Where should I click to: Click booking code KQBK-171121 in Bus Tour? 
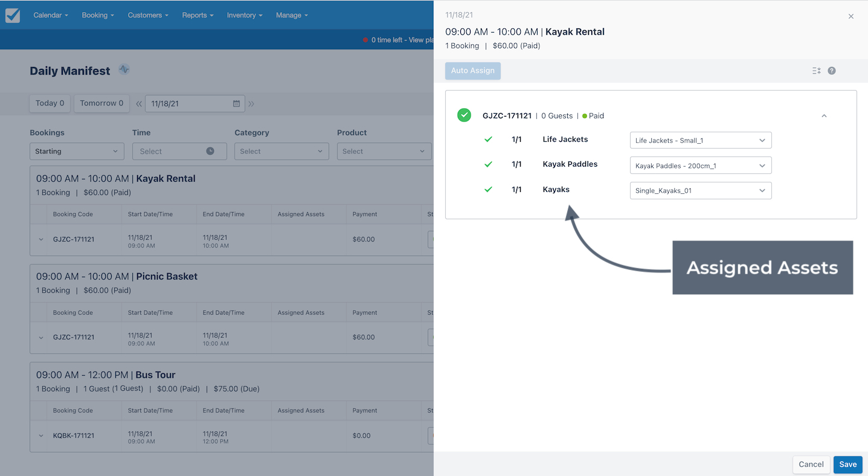pyautogui.click(x=74, y=436)
